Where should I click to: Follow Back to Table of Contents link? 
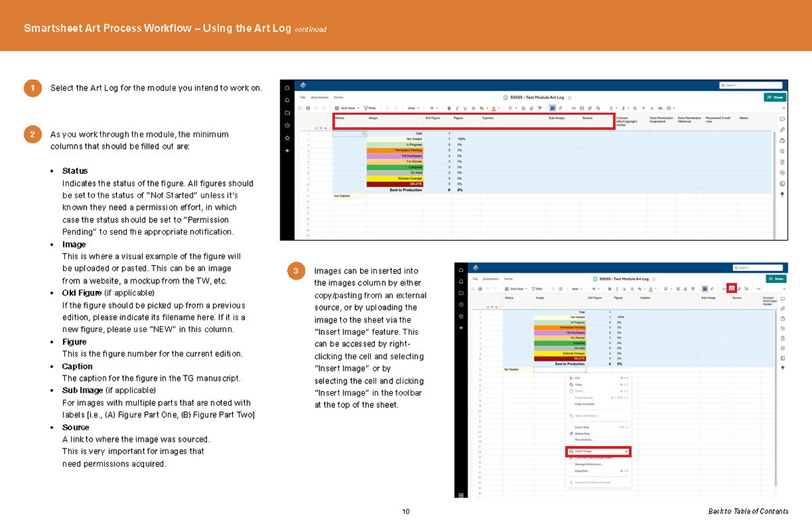point(748,511)
